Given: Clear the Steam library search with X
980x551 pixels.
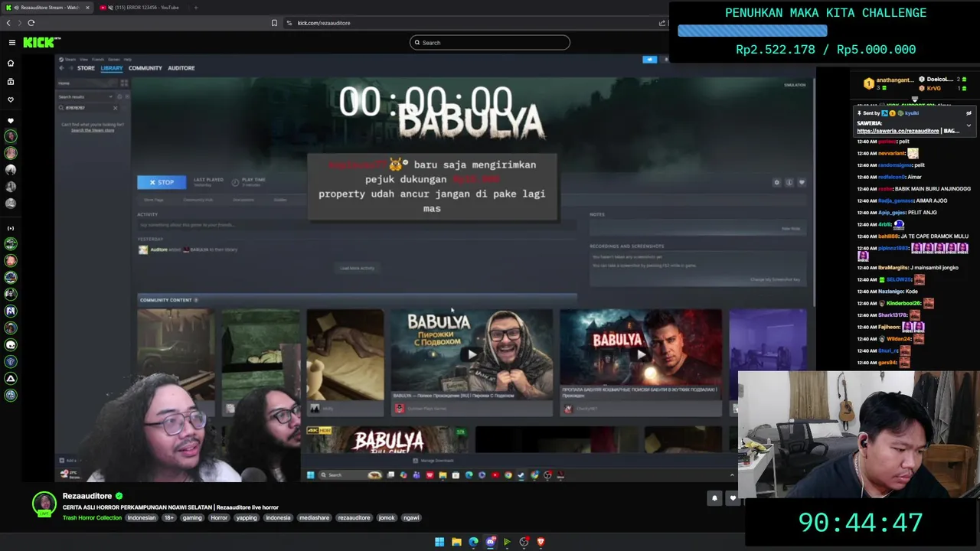Looking at the screenshot, I should click(x=115, y=108).
